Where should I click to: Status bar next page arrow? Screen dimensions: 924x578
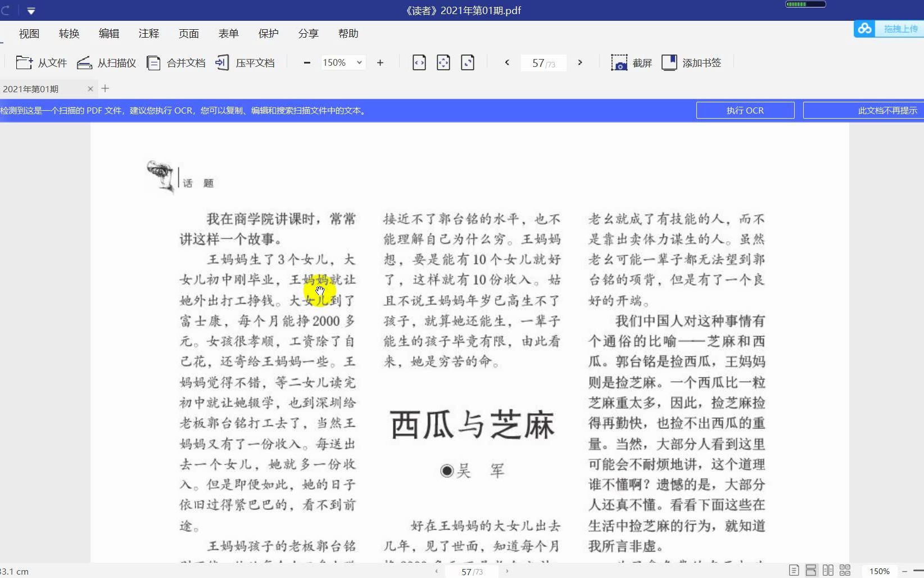507,571
